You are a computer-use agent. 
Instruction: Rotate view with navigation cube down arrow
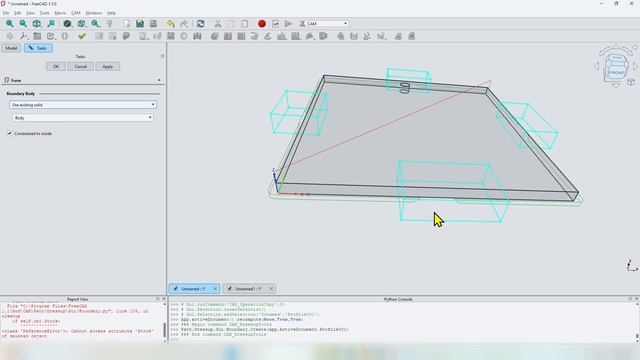(616, 85)
